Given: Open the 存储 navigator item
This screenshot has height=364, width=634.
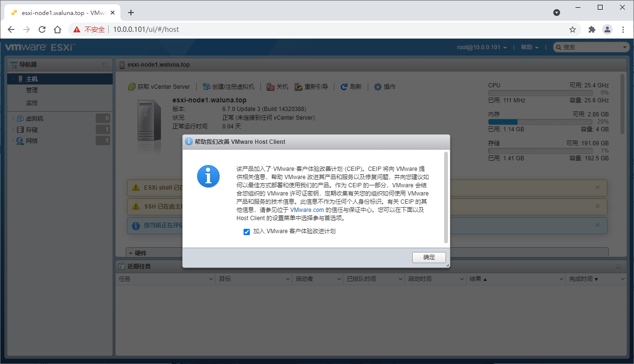Looking at the screenshot, I should [x=32, y=130].
